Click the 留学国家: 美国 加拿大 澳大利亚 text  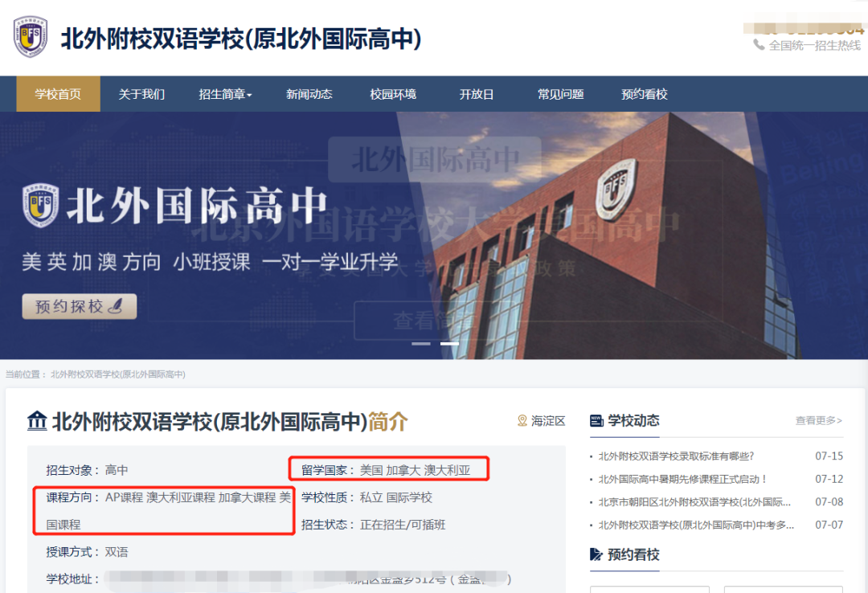(x=386, y=470)
